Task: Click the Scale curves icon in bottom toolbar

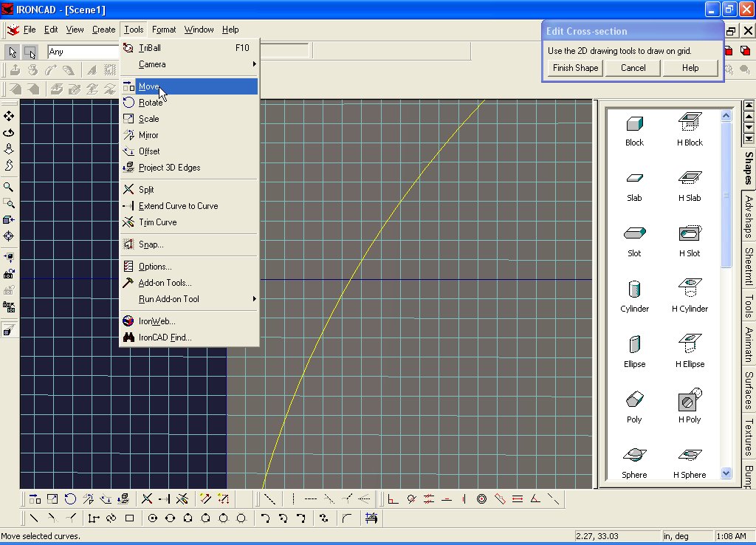Action: pyautogui.click(x=52, y=499)
